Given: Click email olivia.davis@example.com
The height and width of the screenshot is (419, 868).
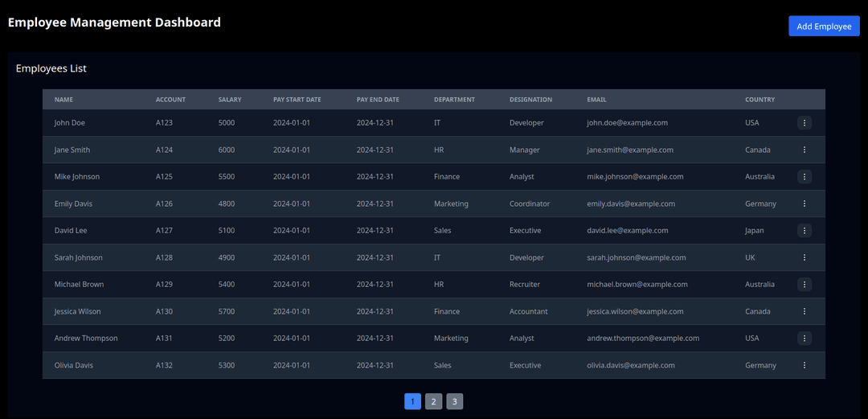Looking at the screenshot, I should tap(631, 365).
